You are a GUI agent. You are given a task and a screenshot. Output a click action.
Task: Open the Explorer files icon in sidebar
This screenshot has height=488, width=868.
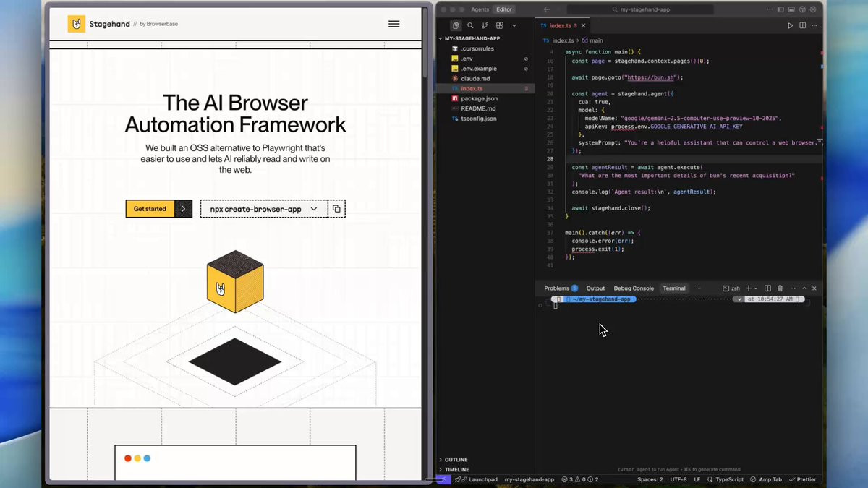[x=456, y=25]
